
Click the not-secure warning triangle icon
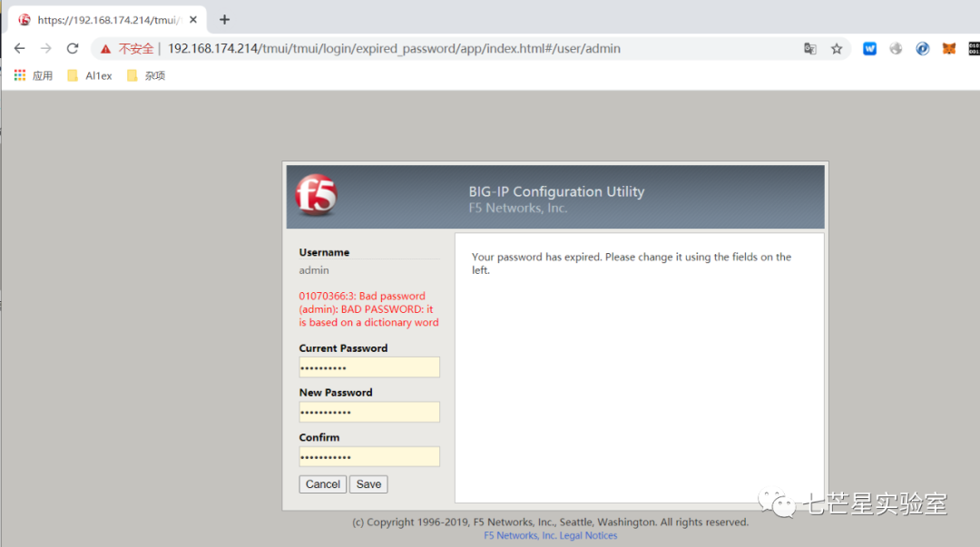point(105,49)
